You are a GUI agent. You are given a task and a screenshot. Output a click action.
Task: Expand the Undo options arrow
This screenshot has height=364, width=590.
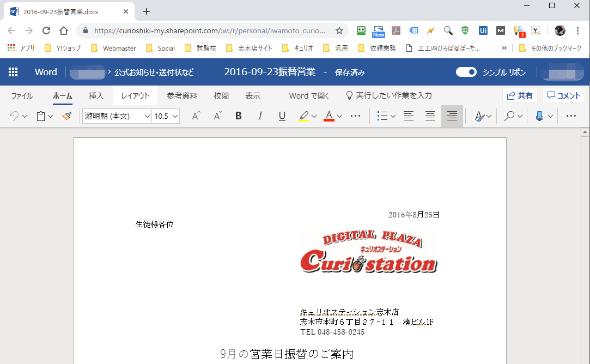(x=25, y=116)
